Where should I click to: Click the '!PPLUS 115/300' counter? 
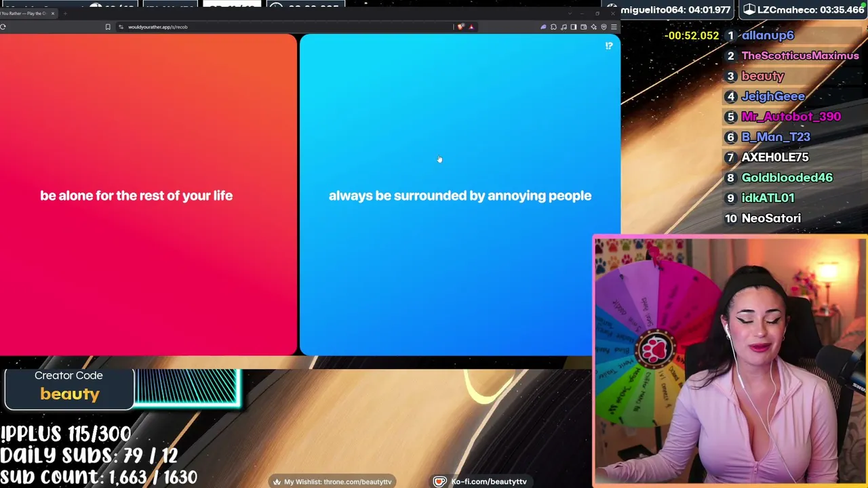coord(66,434)
